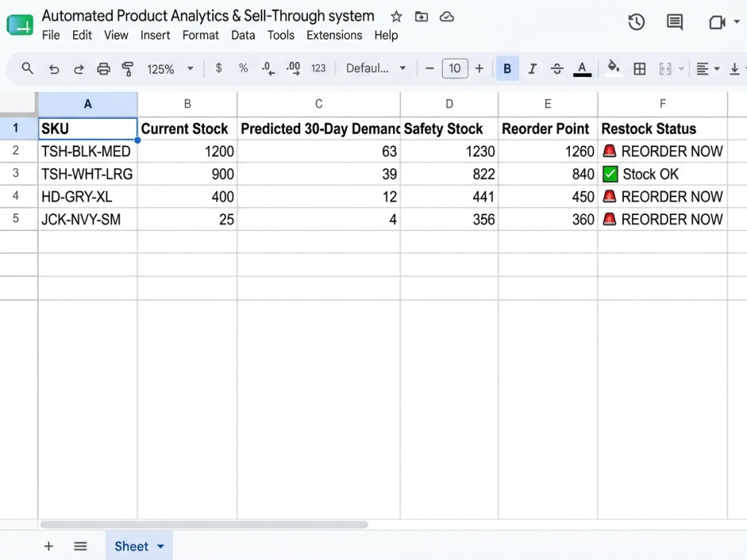Rename the document title
The image size is (747, 560).
click(208, 16)
